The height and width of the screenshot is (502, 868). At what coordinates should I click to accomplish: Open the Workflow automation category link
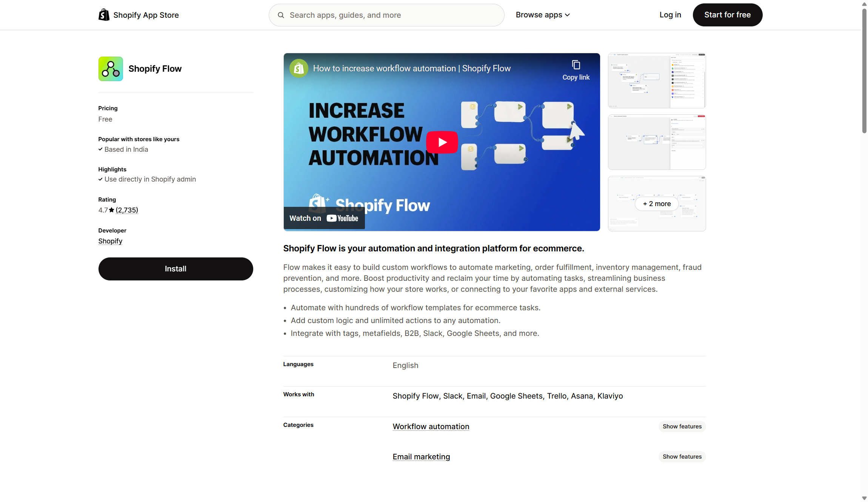[431, 426]
